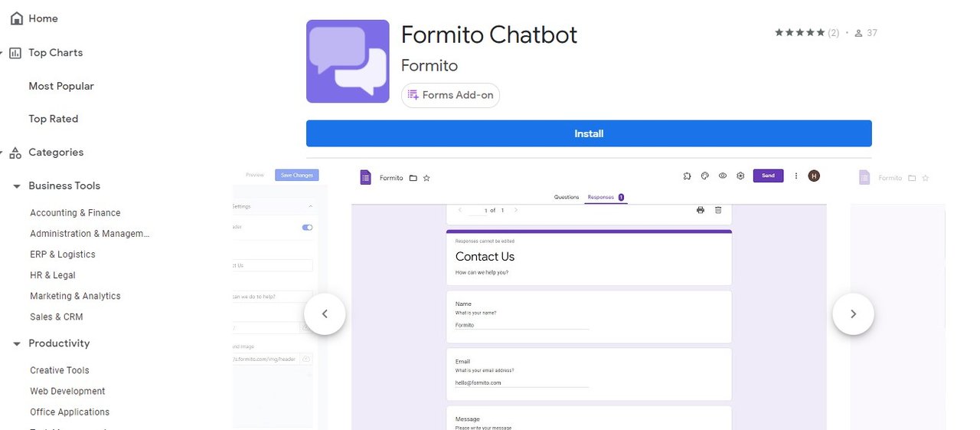Click the email answer hello@formito.com
Image resolution: width=980 pixels, height=430 pixels.
(522, 382)
